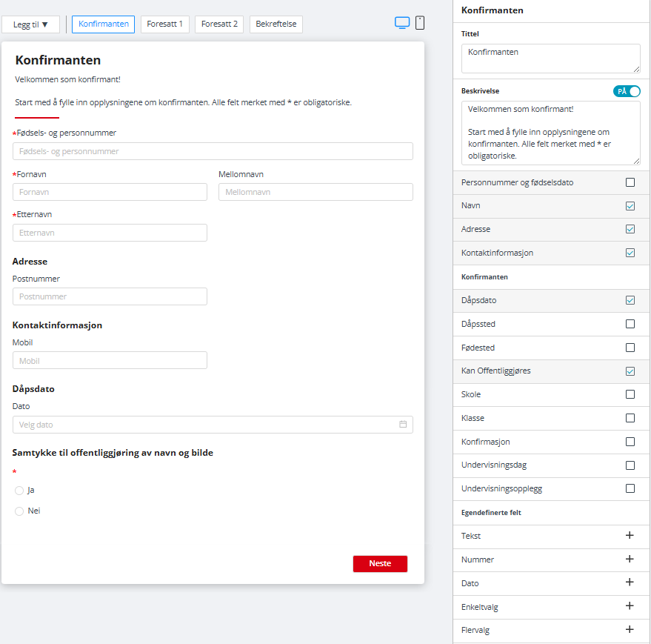Add a custom Nummer field
The width and height of the screenshot is (651, 644).
[x=630, y=559]
